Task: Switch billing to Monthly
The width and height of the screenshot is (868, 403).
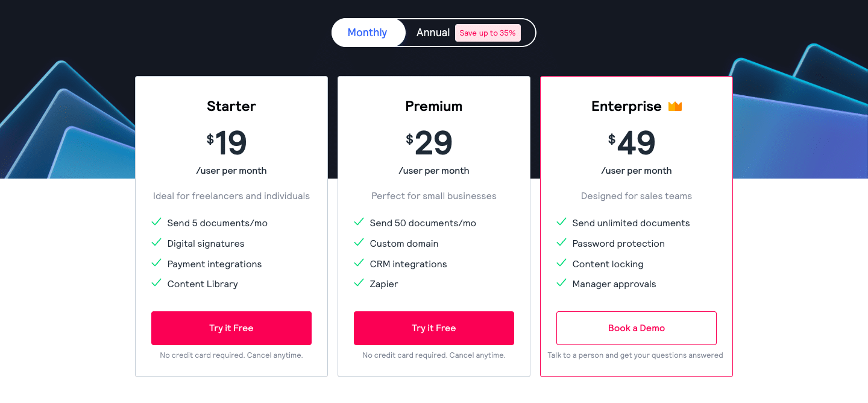Action: click(x=368, y=33)
